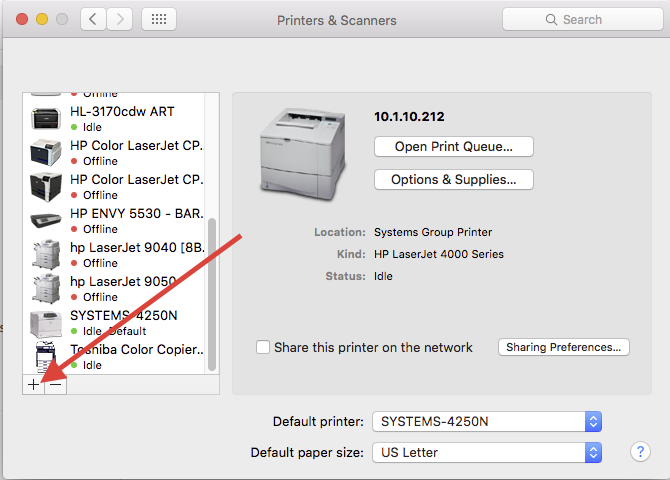Screen dimensions: 670x480
Task: Select the hp LaserJet 9040 printer icon
Action: coord(46,255)
